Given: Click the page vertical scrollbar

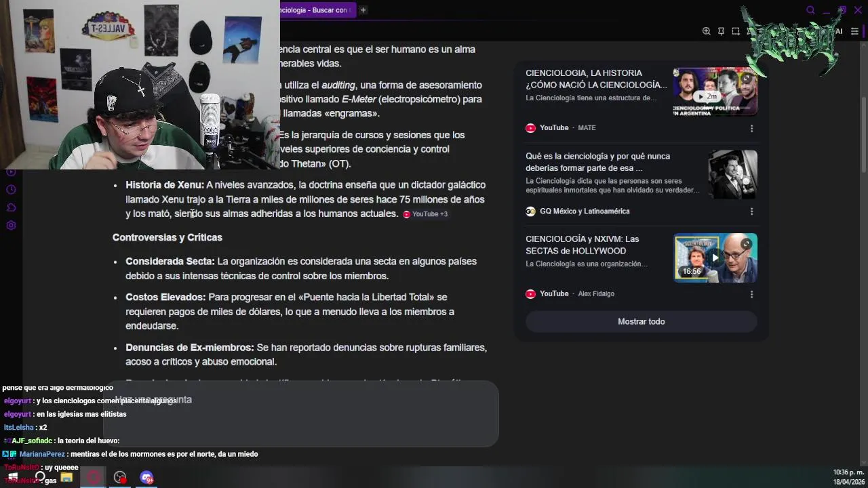Looking at the screenshot, I should coord(864,136).
